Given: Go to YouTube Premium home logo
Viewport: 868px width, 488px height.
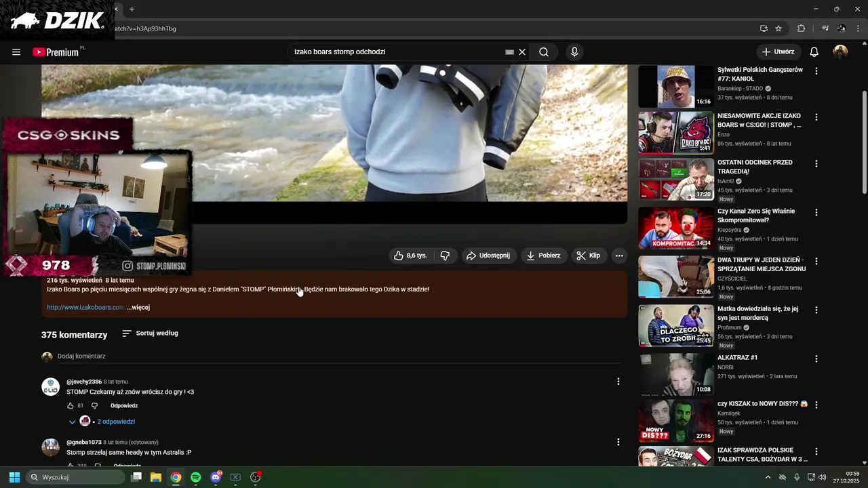Looking at the screenshot, I should 56,52.
